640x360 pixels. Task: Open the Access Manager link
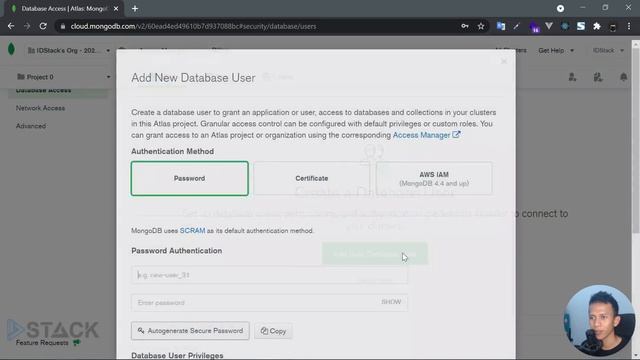coord(426,135)
